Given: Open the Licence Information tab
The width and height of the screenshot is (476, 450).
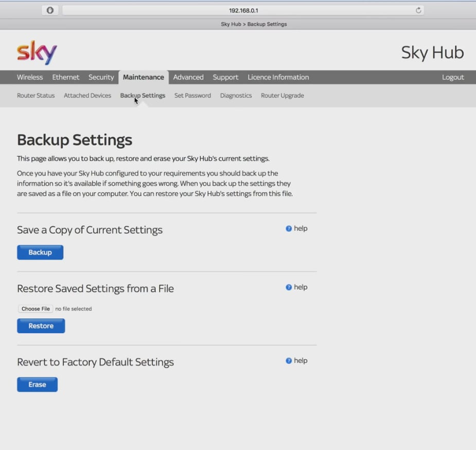Looking at the screenshot, I should point(278,77).
